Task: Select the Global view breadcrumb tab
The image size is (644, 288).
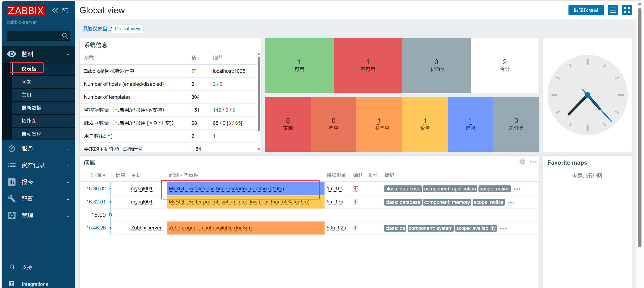Action: (128, 29)
